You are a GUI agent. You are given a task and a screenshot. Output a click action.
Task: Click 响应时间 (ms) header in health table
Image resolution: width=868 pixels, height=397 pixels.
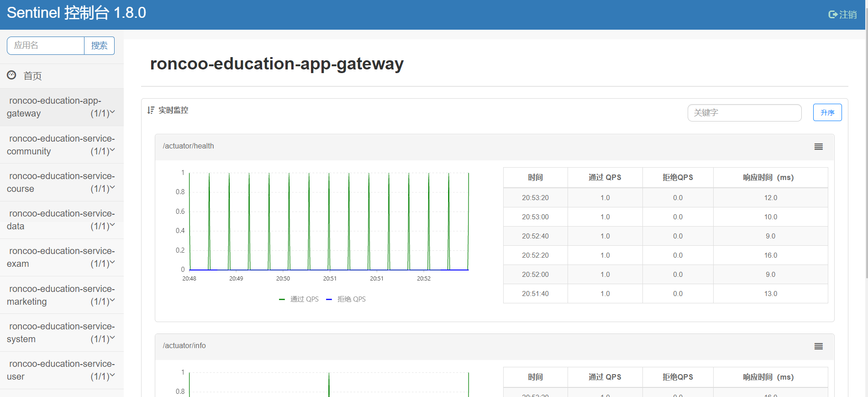(x=770, y=177)
